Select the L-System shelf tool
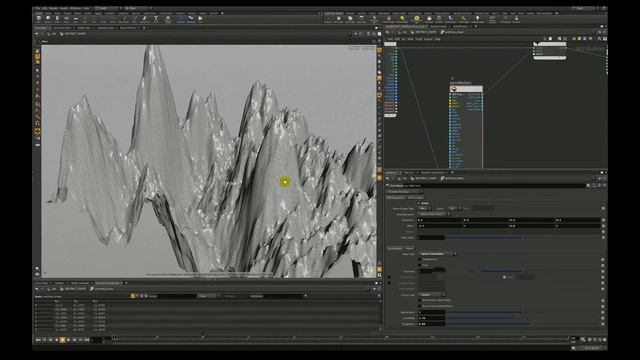Image resolution: width=640 pixels, height=360 pixels. 181,18
